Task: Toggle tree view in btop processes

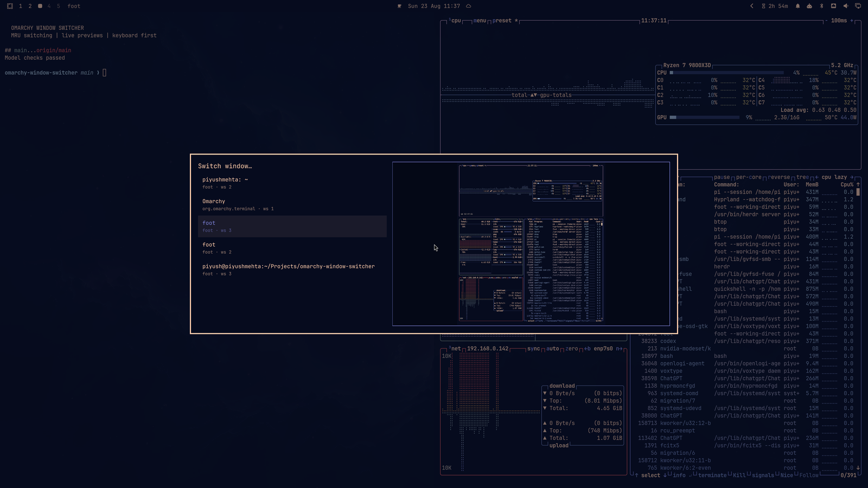Action: click(x=802, y=177)
